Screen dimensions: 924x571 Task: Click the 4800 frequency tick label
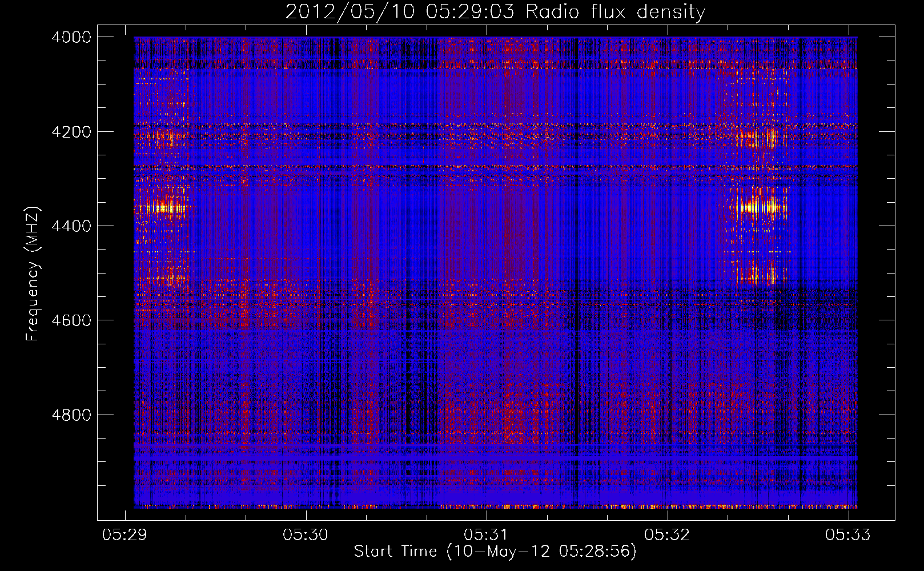(x=71, y=415)
